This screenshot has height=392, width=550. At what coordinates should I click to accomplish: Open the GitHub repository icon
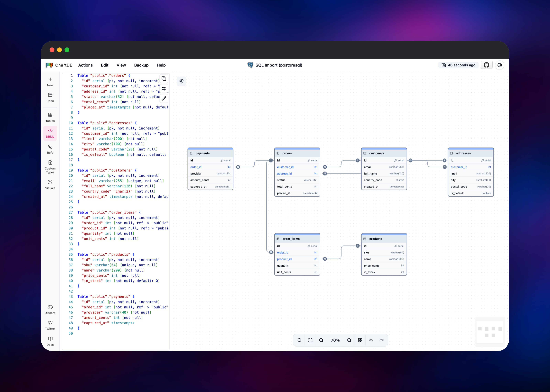(x=487, y=65)
